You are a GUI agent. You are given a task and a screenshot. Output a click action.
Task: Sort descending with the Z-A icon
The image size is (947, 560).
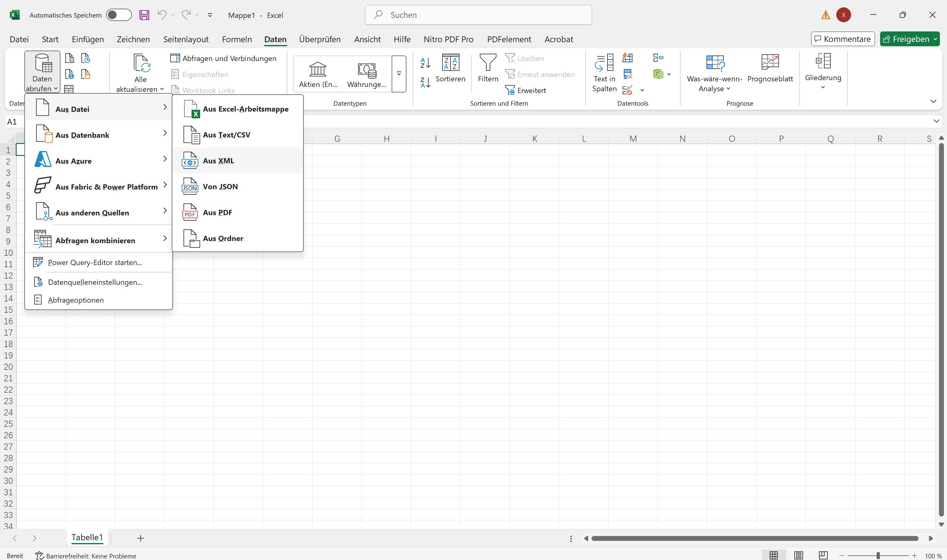pos(425,82)
